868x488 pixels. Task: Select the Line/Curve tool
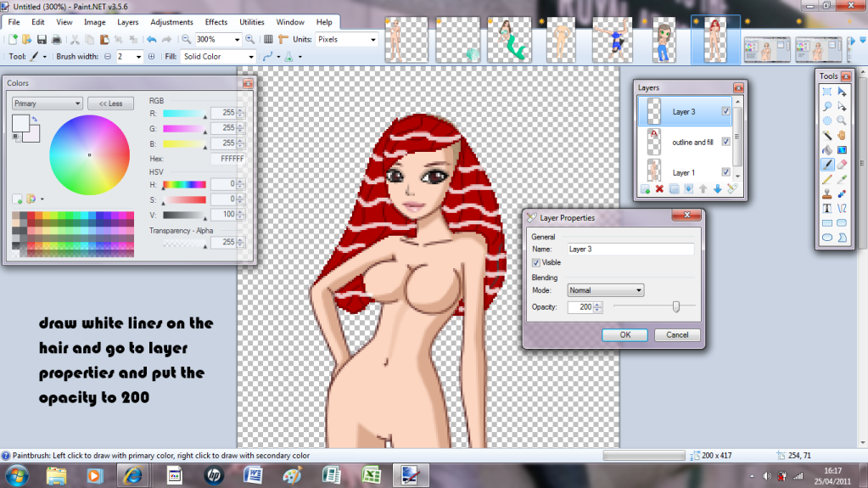(x=842, y=208)
